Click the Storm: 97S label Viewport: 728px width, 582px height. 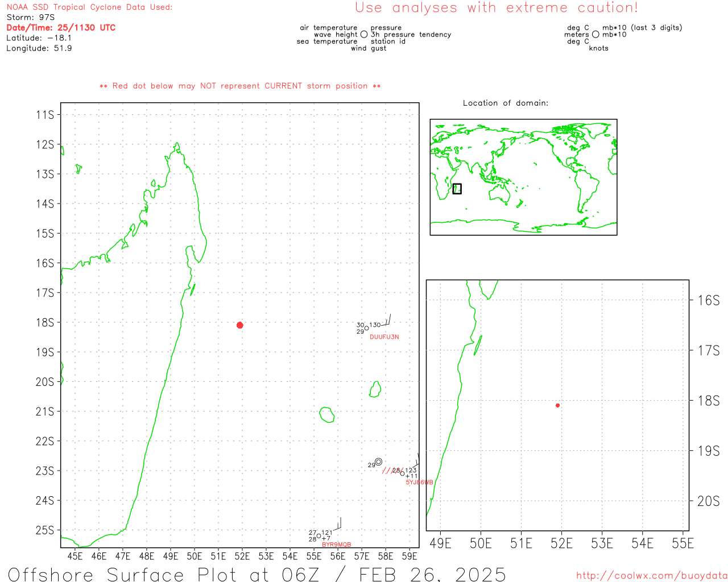(x=31, y=17)
